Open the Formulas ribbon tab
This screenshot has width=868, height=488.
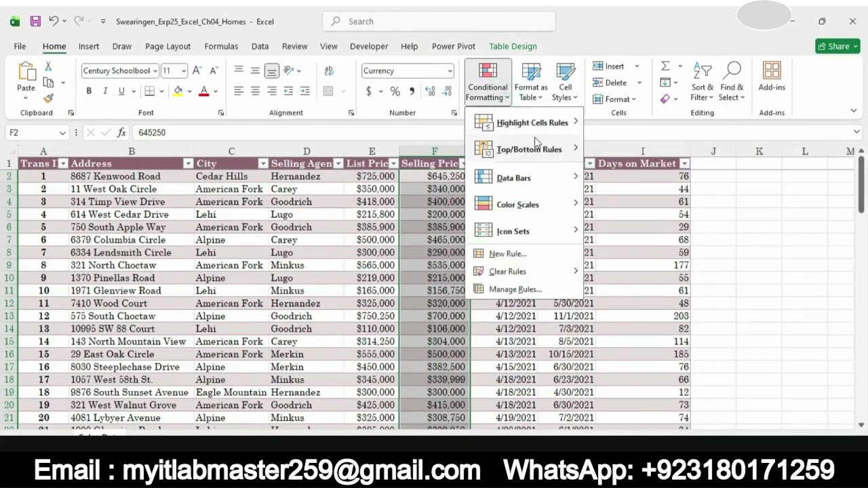[x=221, y=46]
